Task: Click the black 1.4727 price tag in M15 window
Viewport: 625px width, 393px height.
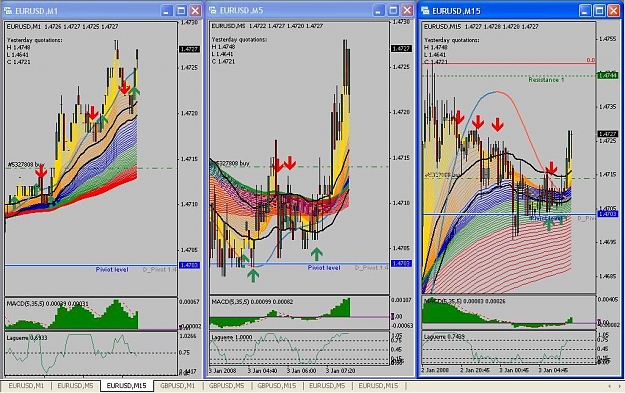Action: 607,134
